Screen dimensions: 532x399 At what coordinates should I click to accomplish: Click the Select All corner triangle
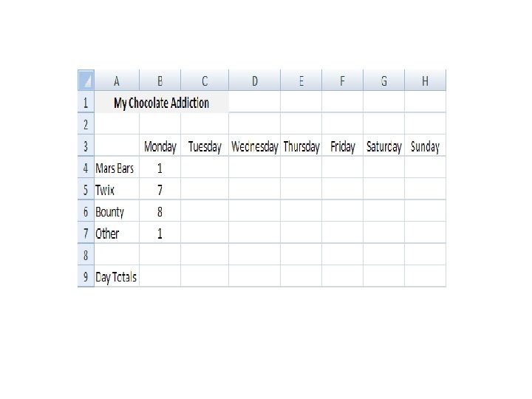(86, 80)
